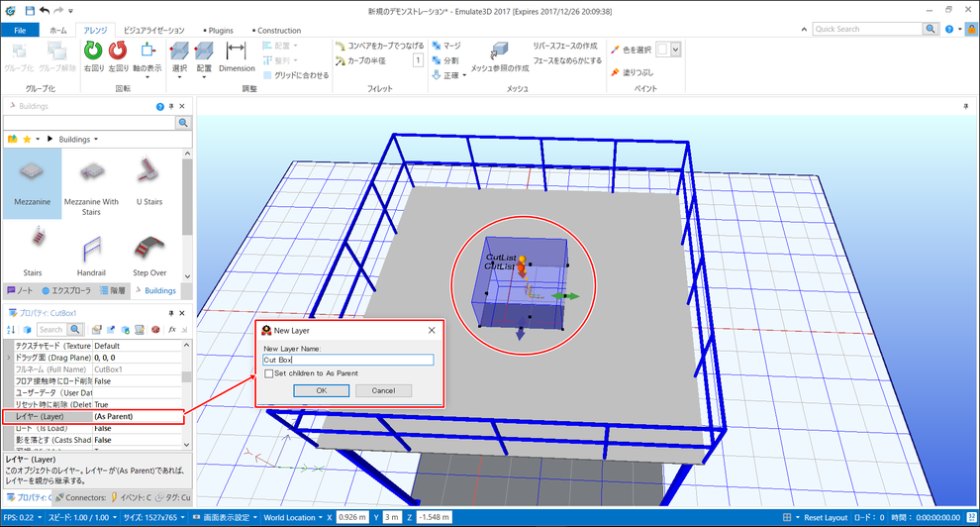Tick the Set children to As Parent checkbox
The width and height of the screenshot is (980, 527).
pos(268,373)
